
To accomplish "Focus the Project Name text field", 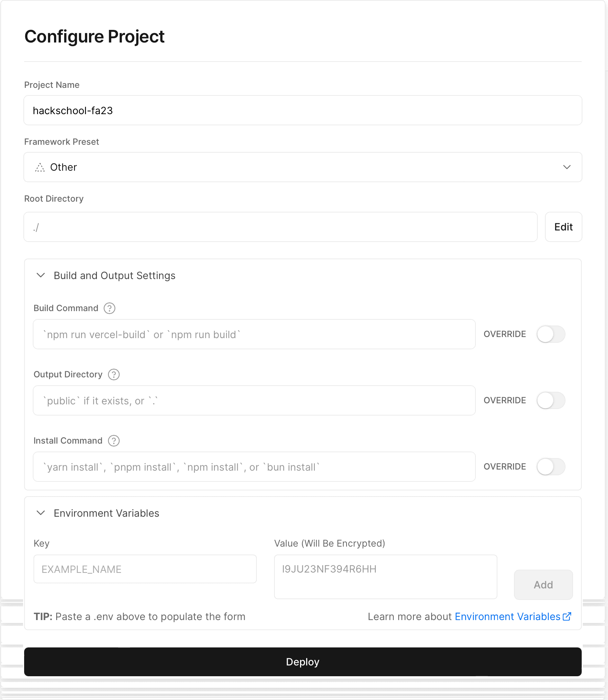I will [x=303, y=110].
